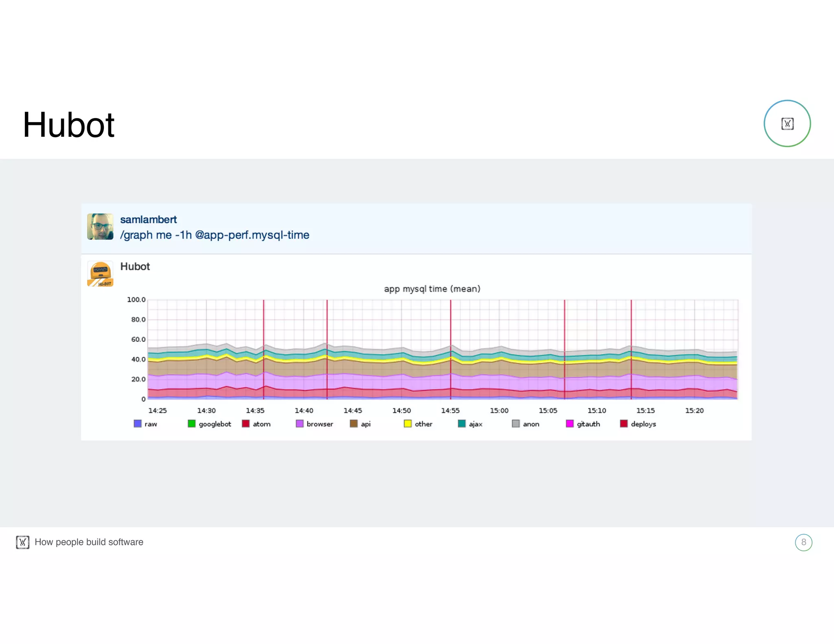Click the teal ajax legend swatch
Viewport: 834px width, 644px height.
pyautogui.click(x=462, y=424)
